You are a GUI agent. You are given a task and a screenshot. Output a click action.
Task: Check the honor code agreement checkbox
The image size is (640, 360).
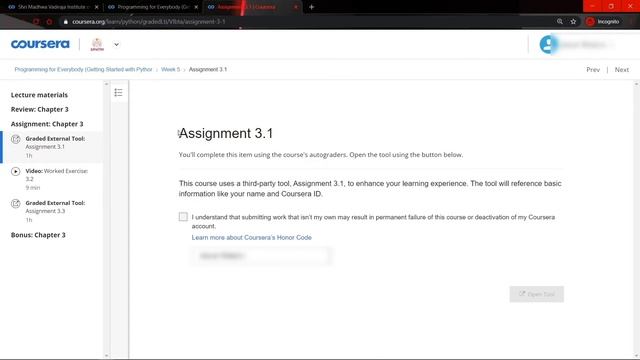(183, 217)
